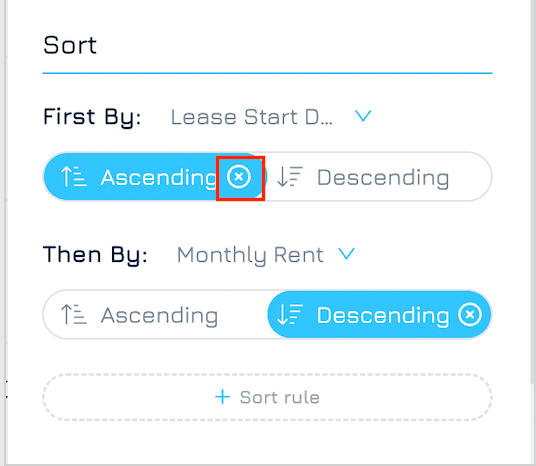Click the First By label
The image size is (536, 466).
[x=92, y=117]
